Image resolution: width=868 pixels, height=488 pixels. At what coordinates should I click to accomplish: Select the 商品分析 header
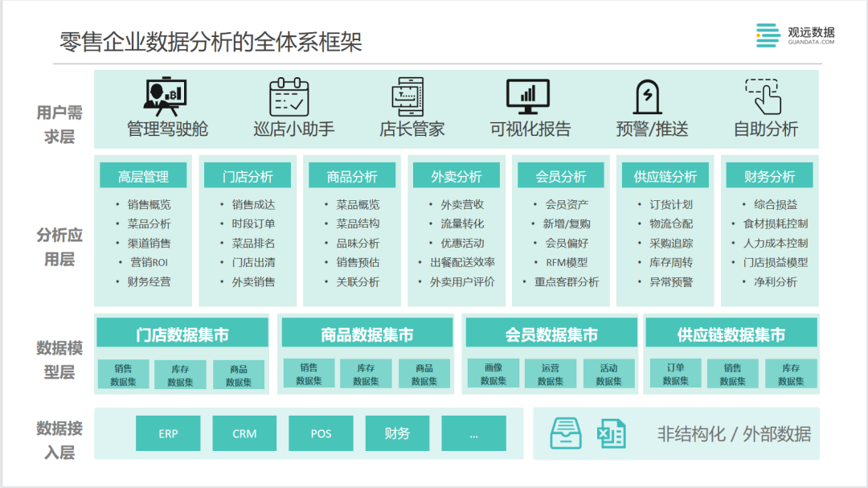[352, 175]
